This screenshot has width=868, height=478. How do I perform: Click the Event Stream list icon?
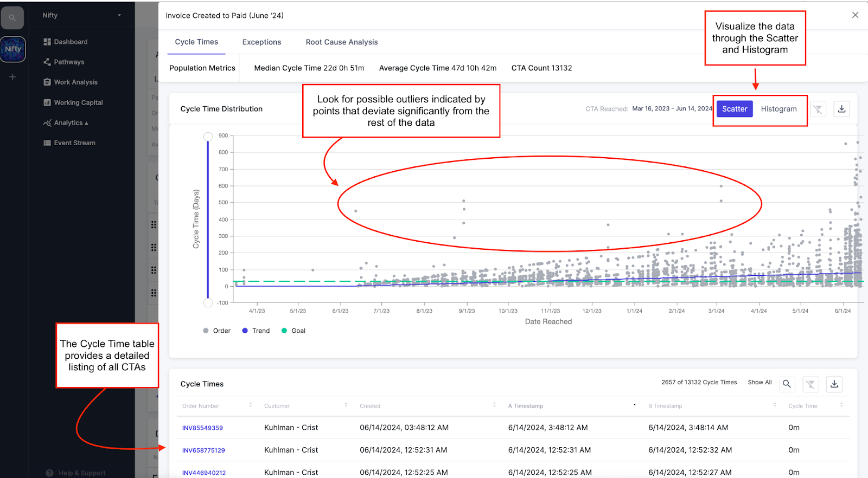pyautogui.click(x=47, y=143)
